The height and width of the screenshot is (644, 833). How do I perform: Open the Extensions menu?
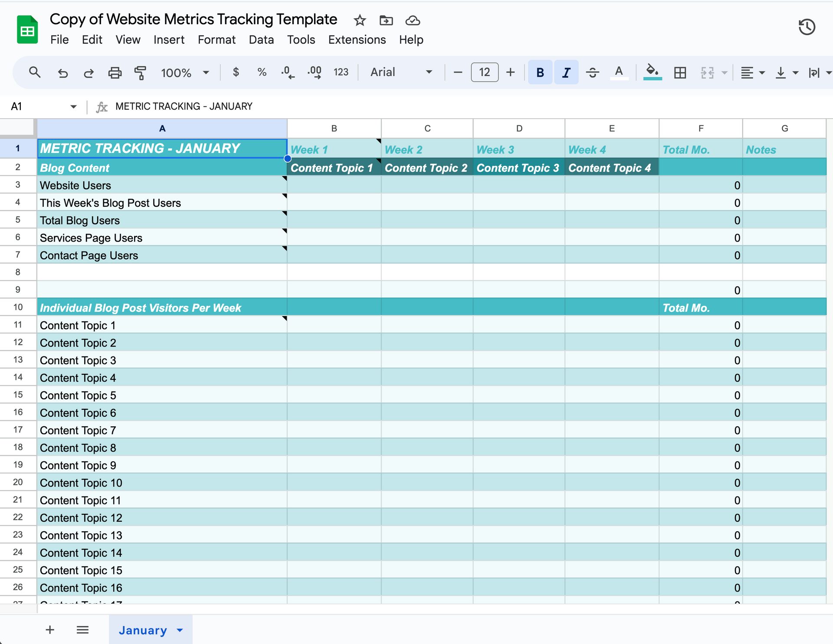click(357, 39)
